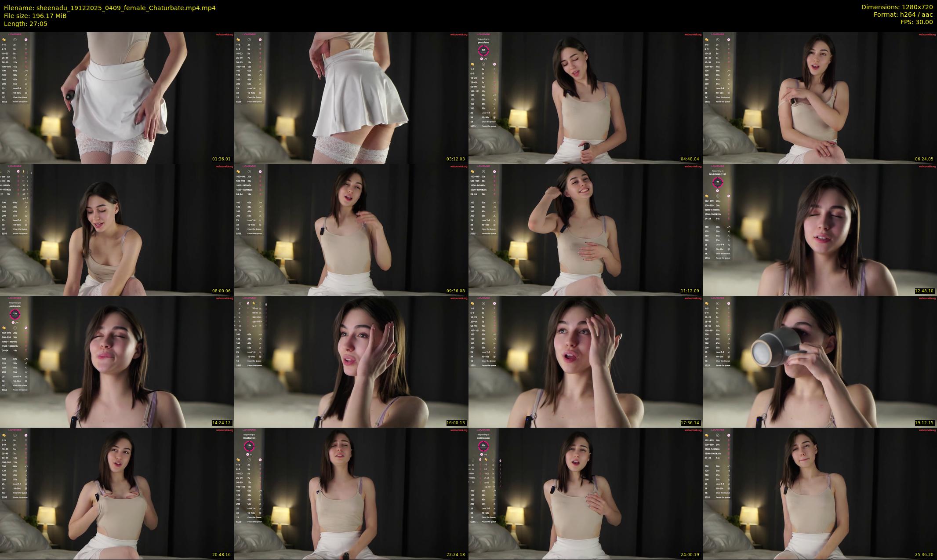Select the frame at 22:24.18
Image resolution: width=937 pixels, height=560 pixels.
(x=351, y=493)
